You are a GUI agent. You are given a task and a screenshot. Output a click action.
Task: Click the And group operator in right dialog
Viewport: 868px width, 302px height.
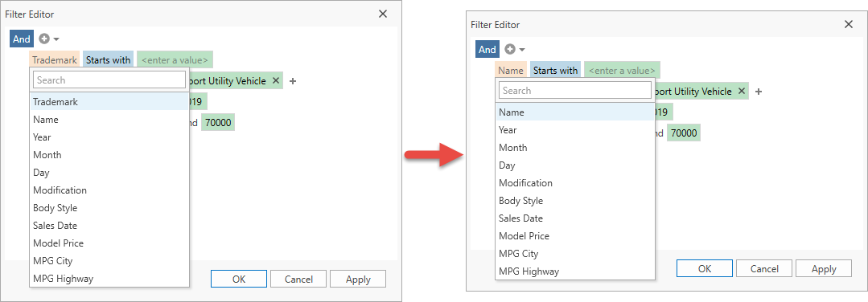click(487, 49)
